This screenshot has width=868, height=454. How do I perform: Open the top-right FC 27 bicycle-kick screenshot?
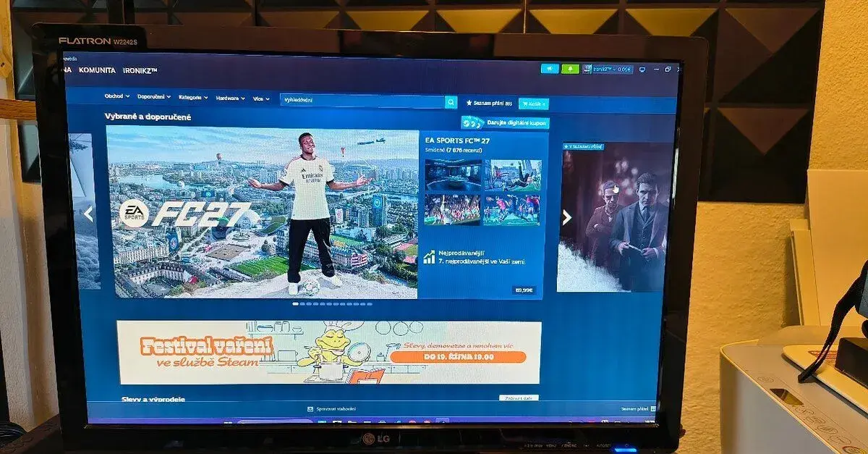513,176
